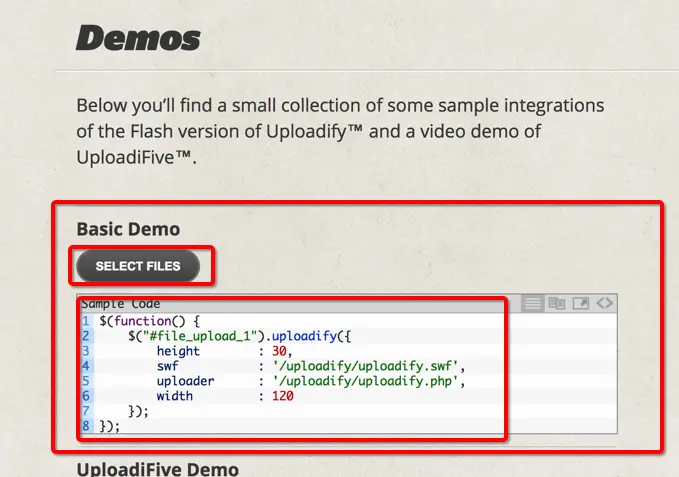679x477 pixels.
Task: Click the height value 30
Action: (279, 351)
